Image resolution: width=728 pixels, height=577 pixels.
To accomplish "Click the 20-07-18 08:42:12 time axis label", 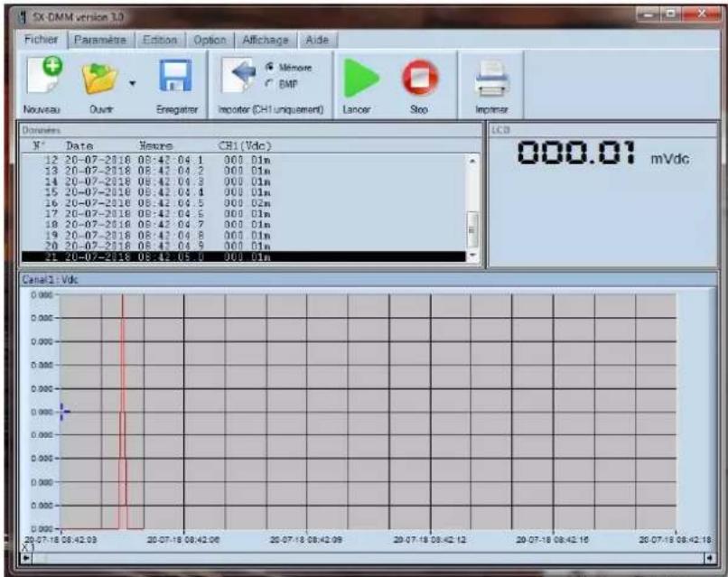I will point(429,540).
